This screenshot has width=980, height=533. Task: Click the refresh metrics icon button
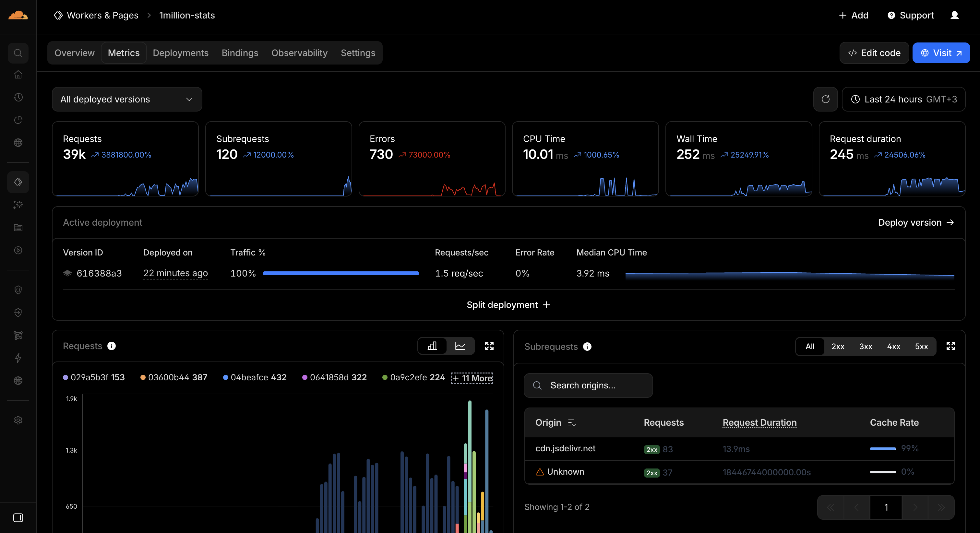coord(825,99)
